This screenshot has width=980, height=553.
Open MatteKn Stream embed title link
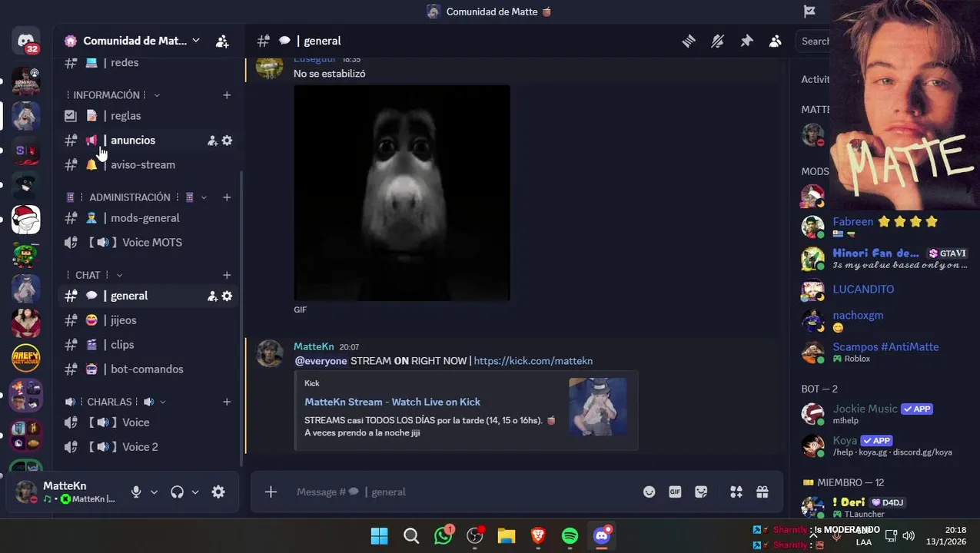392,402
